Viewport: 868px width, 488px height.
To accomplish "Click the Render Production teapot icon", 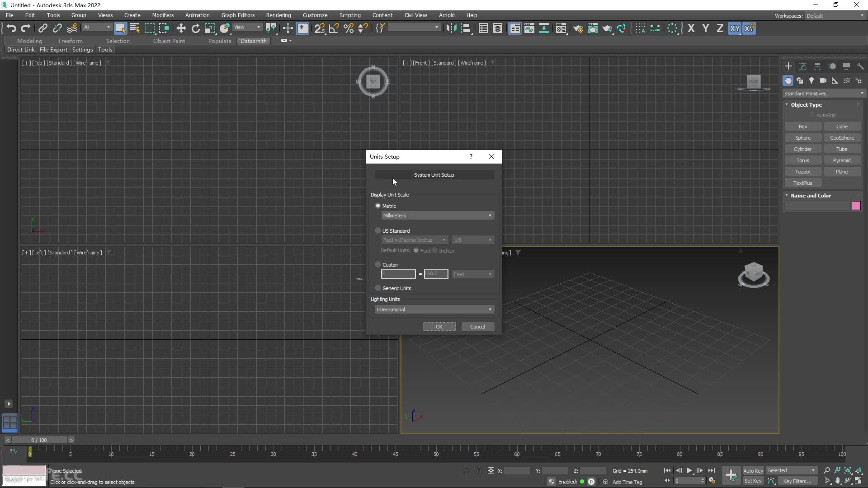I will click(x=607, y=28).
